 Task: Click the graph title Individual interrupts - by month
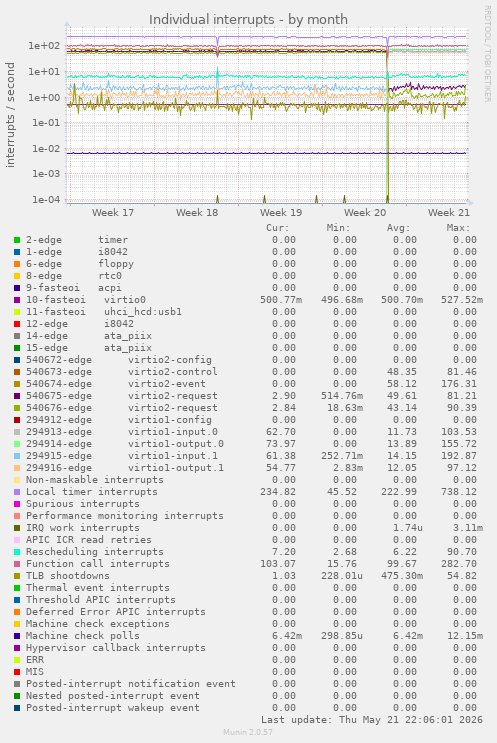(x=248, y=20)
